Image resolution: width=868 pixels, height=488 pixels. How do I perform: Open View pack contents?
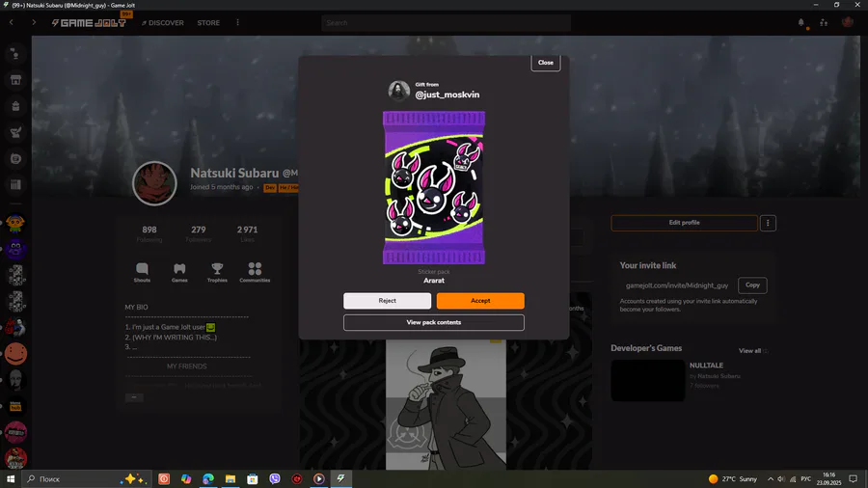point(433,322)
